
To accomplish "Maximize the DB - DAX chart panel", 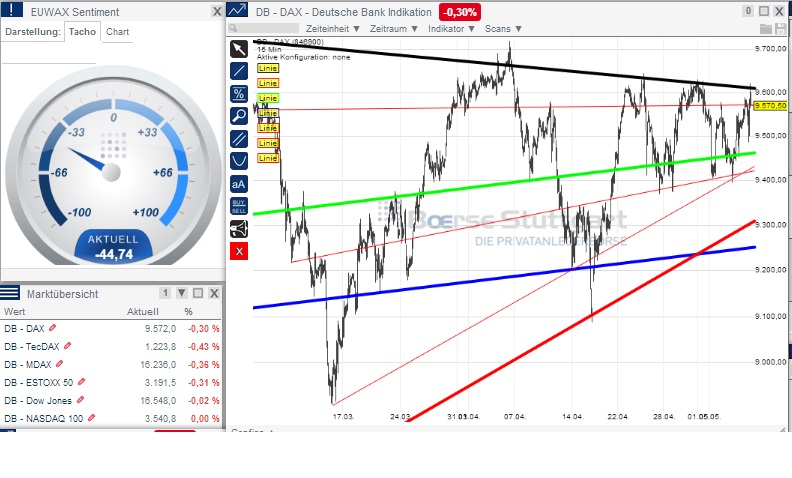I will pos(764,11).
